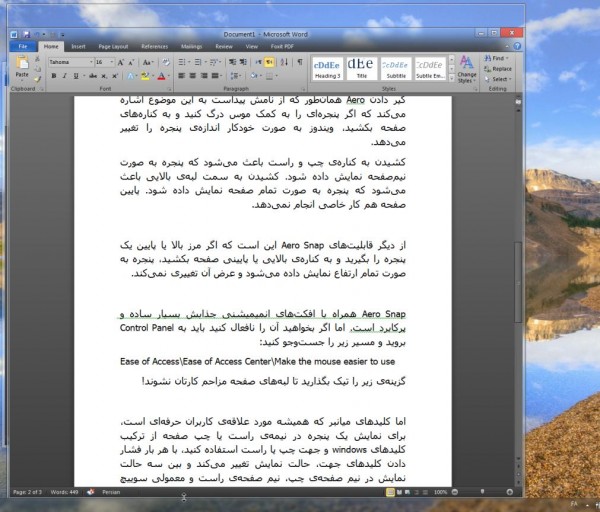
Task: Toggle Bold formatting
Action: click(x=51, y=76)
